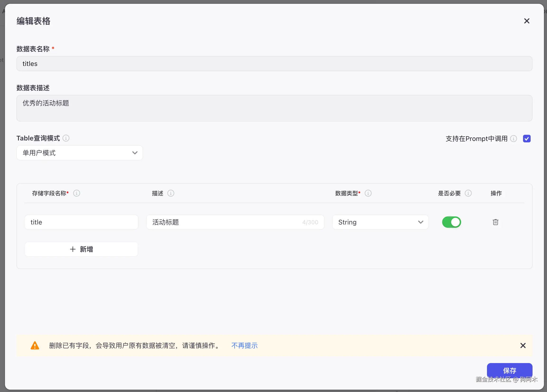
Task: Open the 单用户模式 dropdown
Action: pos(80,153)
